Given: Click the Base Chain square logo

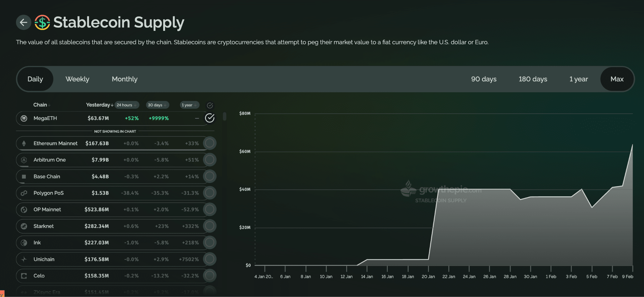Looking at the screenshot, I should (x=24, y=177).
